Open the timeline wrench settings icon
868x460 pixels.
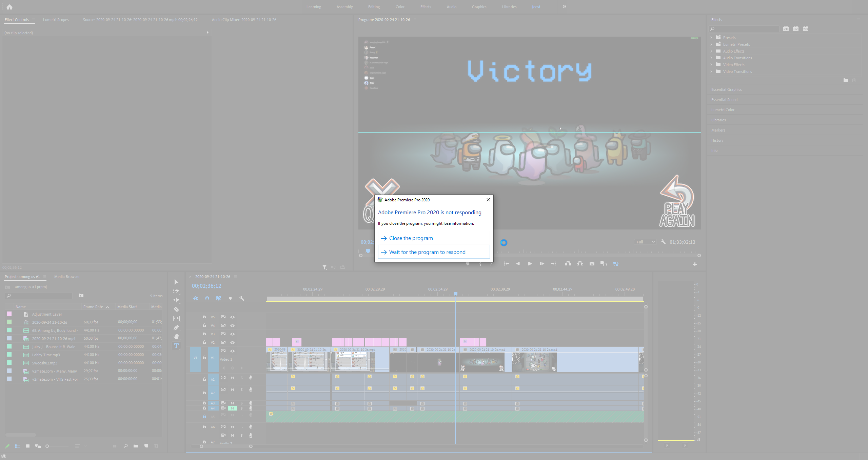click(242, 298)
